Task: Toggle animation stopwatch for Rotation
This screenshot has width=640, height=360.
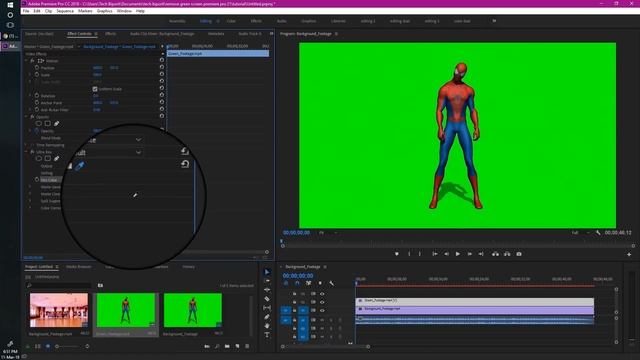Action: point(37,96)
